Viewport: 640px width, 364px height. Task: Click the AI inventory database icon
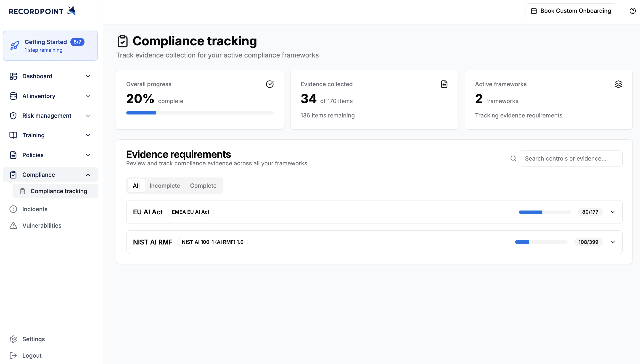click(x=13, y=96)
